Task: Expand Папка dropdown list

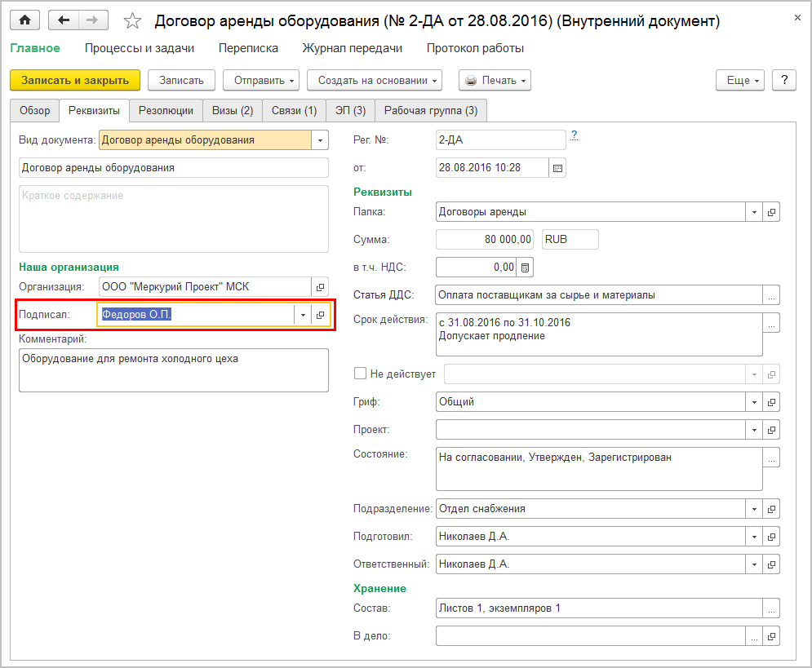Action: [x=754, y=212]
